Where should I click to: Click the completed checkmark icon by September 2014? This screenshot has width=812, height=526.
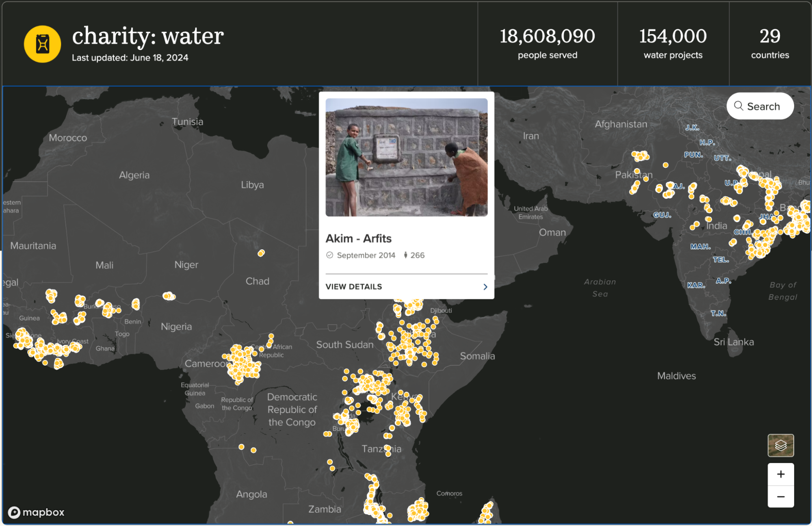click(329, 255)
